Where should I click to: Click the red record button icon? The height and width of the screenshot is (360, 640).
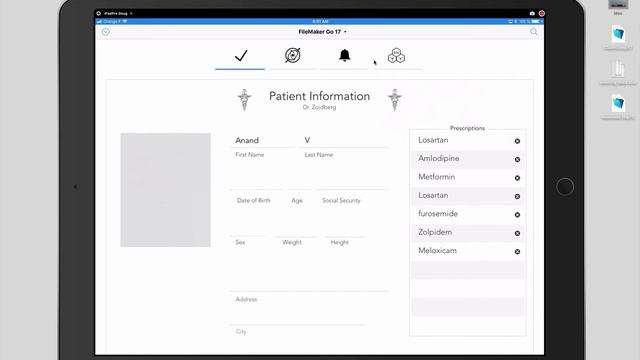click(x=542, y=13)
